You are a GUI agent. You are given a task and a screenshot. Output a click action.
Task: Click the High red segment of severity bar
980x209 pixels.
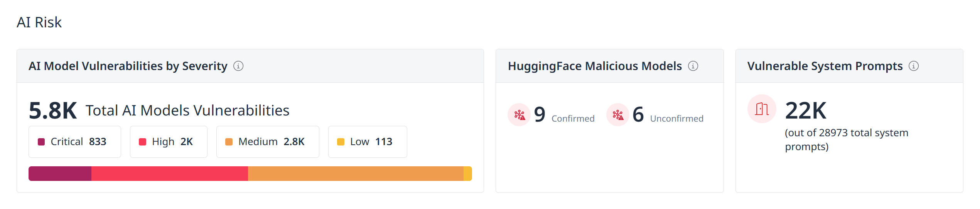click(170, 174)
